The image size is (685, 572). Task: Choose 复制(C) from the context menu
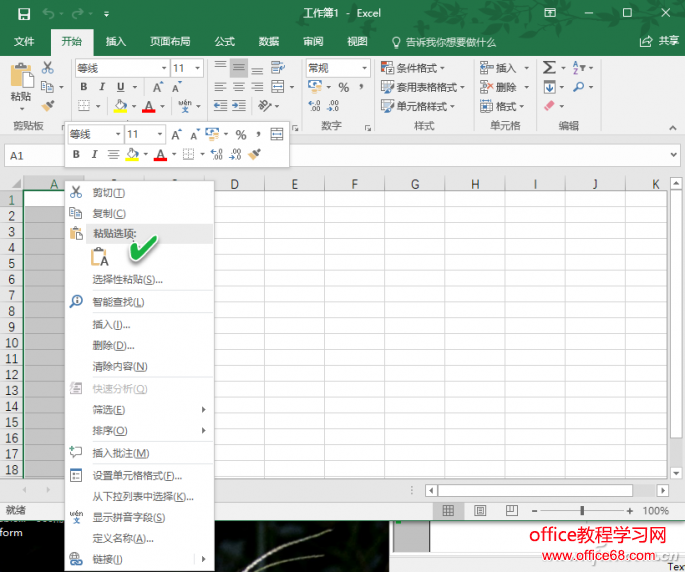click(x=140, y=214)
